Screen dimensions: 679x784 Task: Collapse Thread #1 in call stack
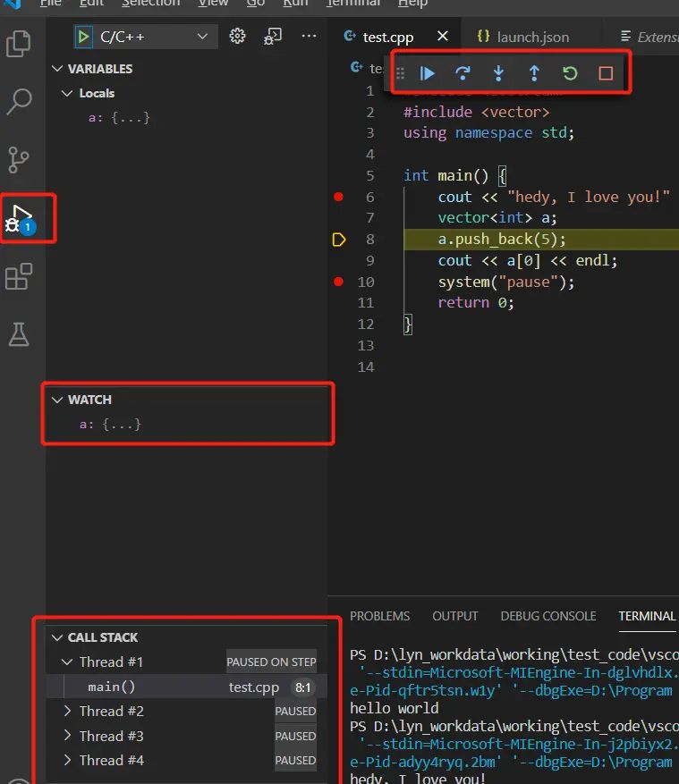[x=66, y=662]
